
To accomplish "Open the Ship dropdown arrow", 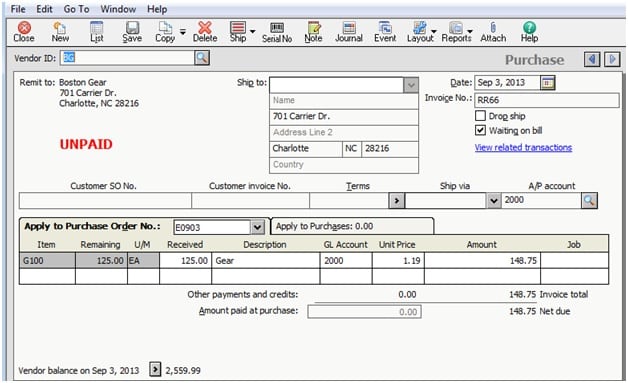I will [x=252, y=31].
